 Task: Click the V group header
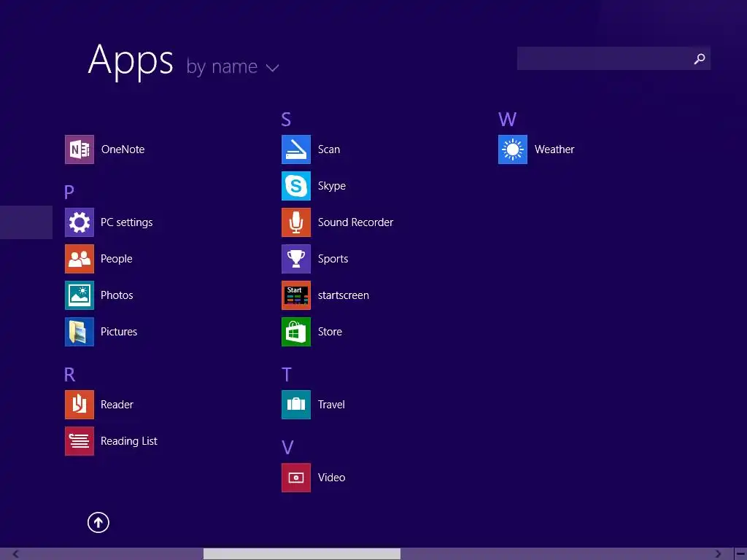click(287, 447)
